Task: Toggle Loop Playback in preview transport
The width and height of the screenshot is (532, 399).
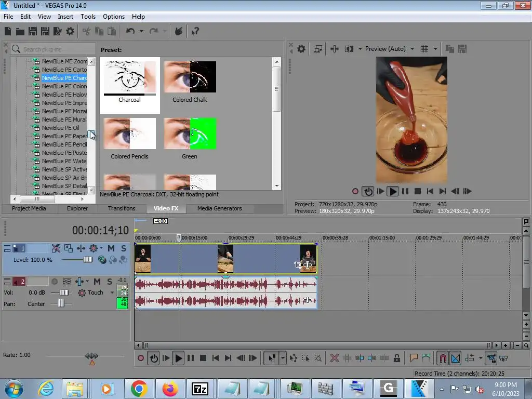Action: (x=368, y=191)
